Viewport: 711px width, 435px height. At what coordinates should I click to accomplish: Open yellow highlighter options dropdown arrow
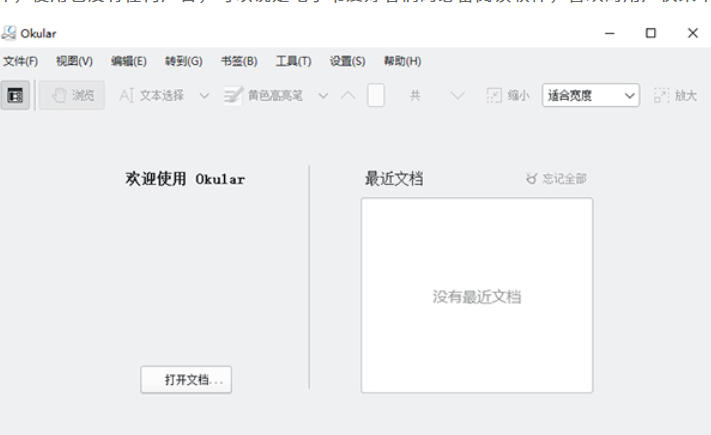click(x=323, y=96)
